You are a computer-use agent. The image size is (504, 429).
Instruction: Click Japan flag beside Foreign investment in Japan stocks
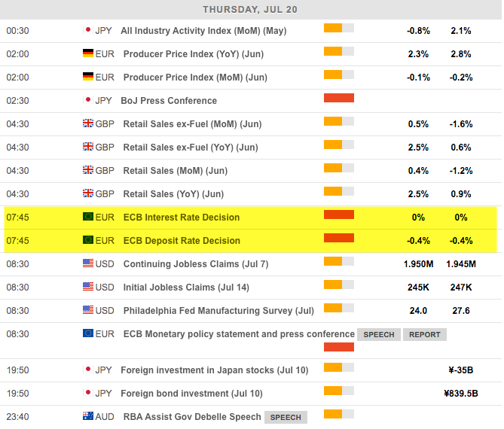pos(87,370)
